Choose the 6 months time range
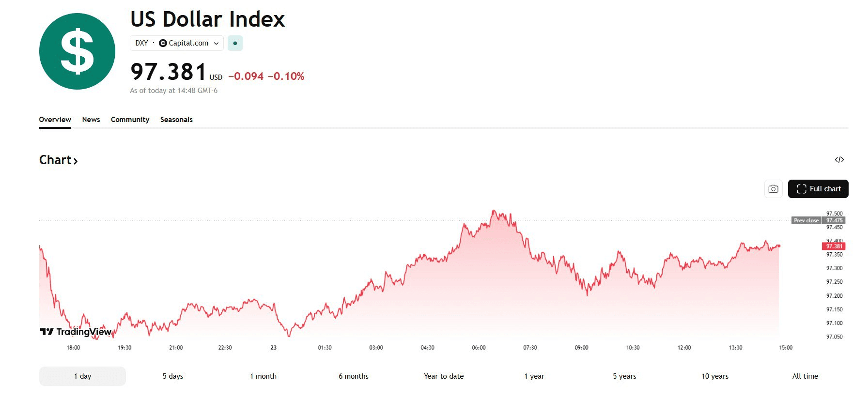 tap(354, 376)
